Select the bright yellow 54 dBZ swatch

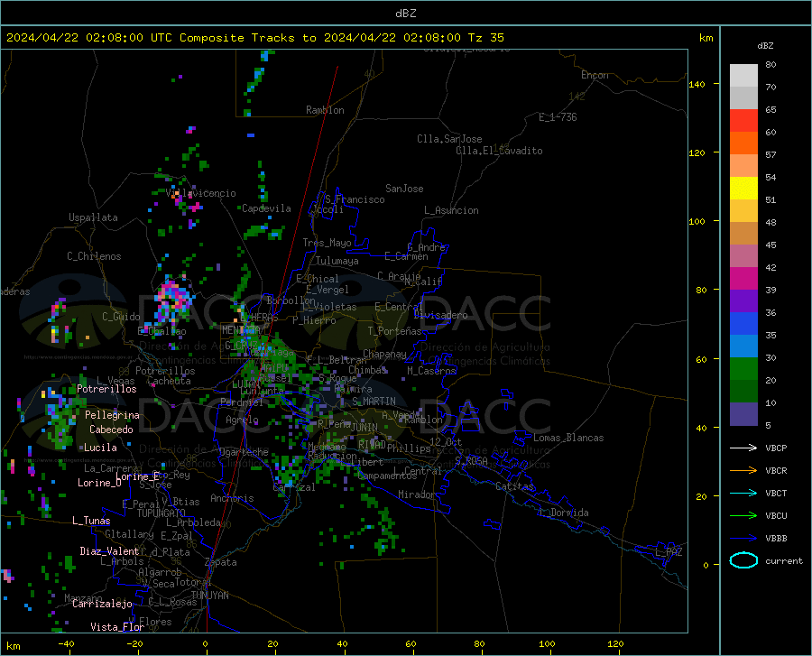(x=743, y=189)
